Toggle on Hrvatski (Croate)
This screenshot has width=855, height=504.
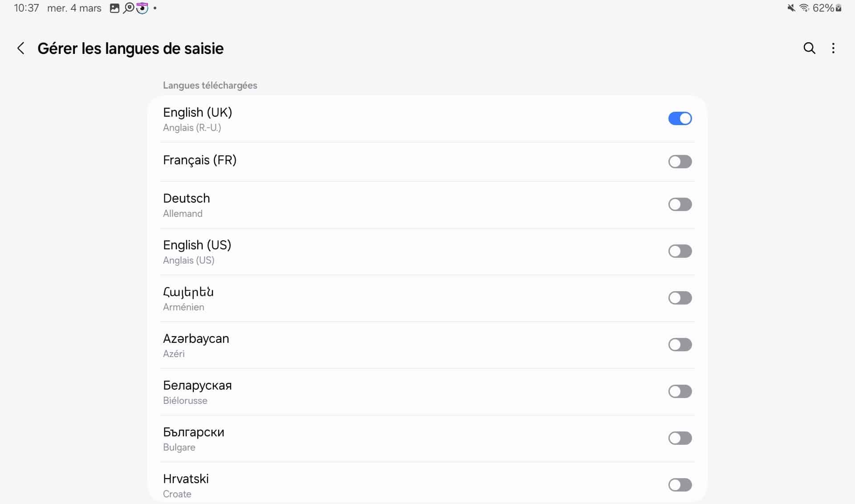(x=680, y=485)
